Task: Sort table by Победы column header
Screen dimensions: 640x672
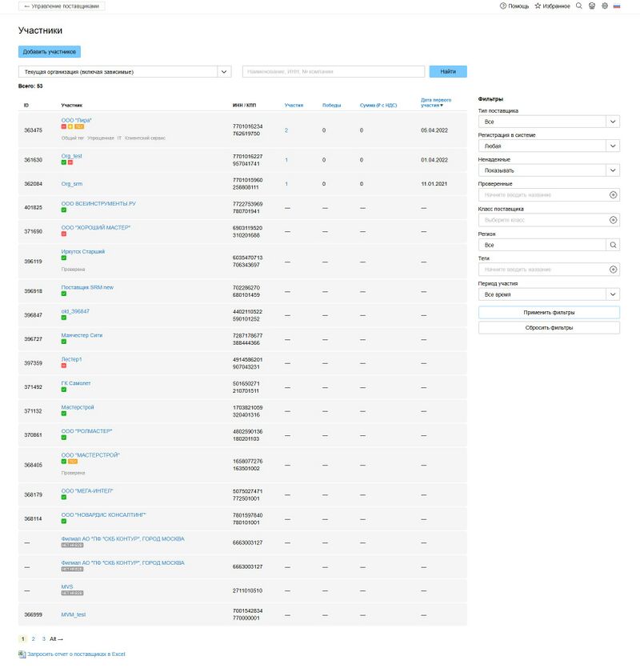Action: coord(331,106)
